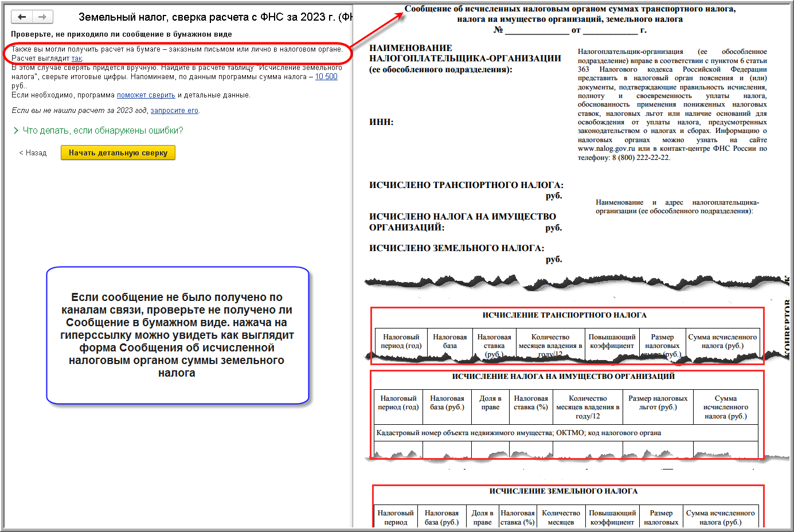Select table title 'ИСЧИСЛЕНИЕ ЗЕМЕЛЬНОГО НАЛОГА'
Screen dimensions: 794x532
click(564, 491)
